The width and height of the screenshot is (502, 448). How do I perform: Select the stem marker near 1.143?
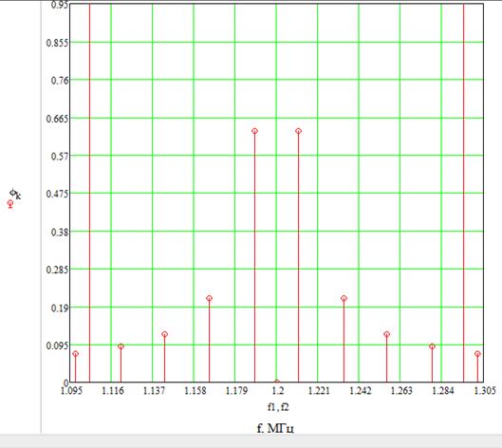tap(164, 334)
